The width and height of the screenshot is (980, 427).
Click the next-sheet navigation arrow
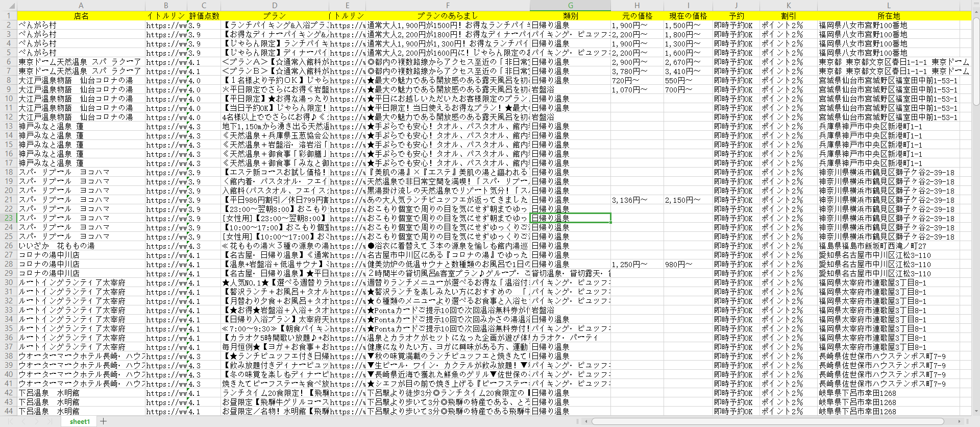(x=36, y=421)
